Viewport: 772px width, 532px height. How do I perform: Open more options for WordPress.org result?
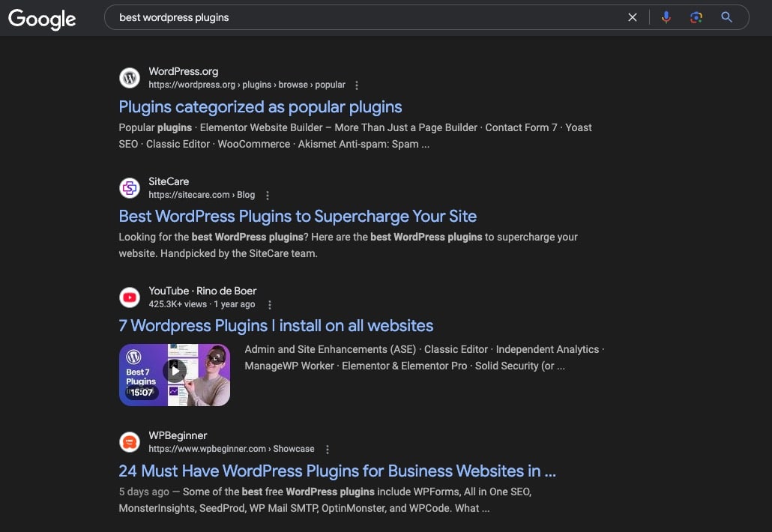coord(357,85)
